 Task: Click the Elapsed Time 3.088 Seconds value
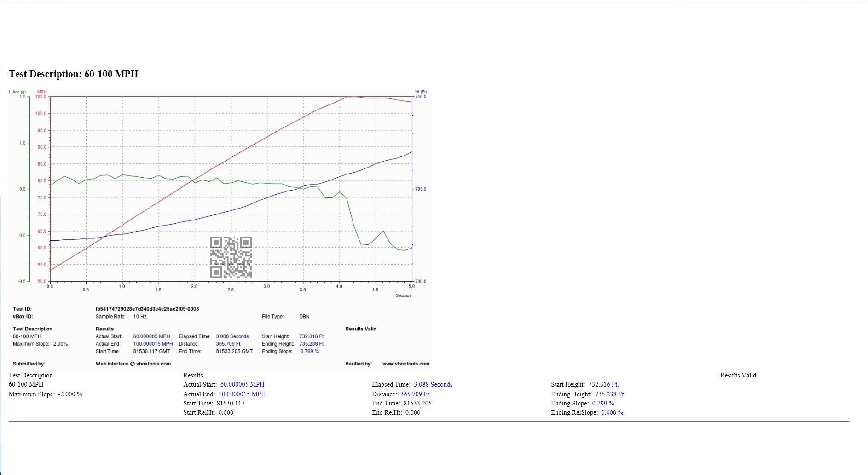232,336
